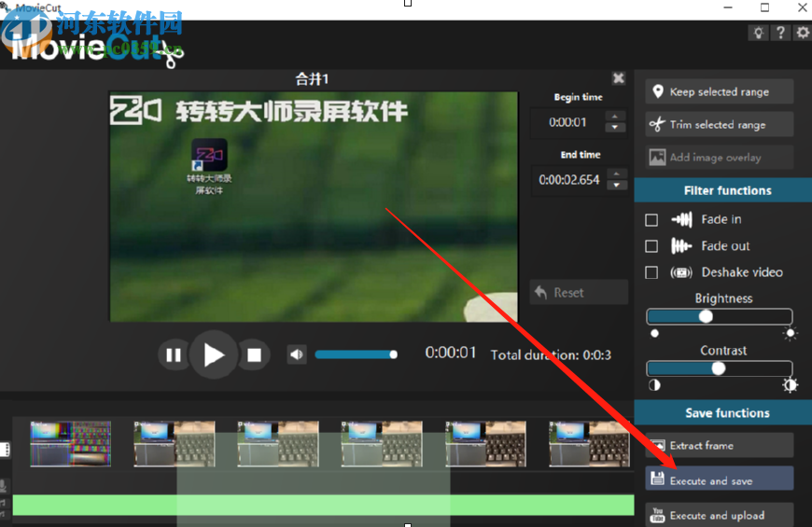Click the scissors icon on Trim selected range

[x=657, y=124]
